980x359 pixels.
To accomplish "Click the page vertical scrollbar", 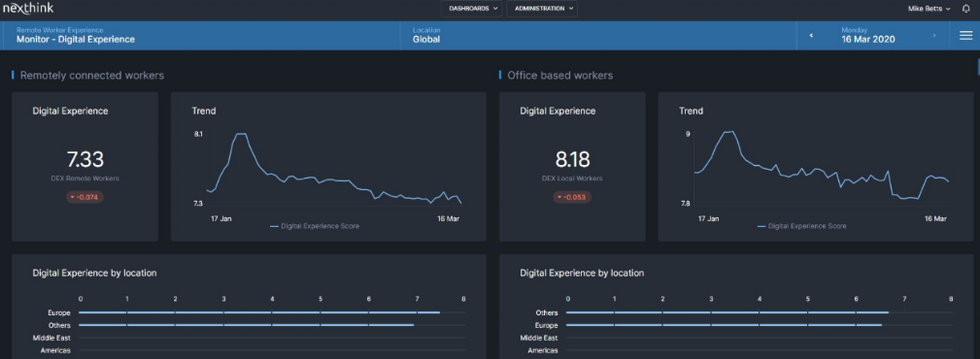I will coord(977,66).
